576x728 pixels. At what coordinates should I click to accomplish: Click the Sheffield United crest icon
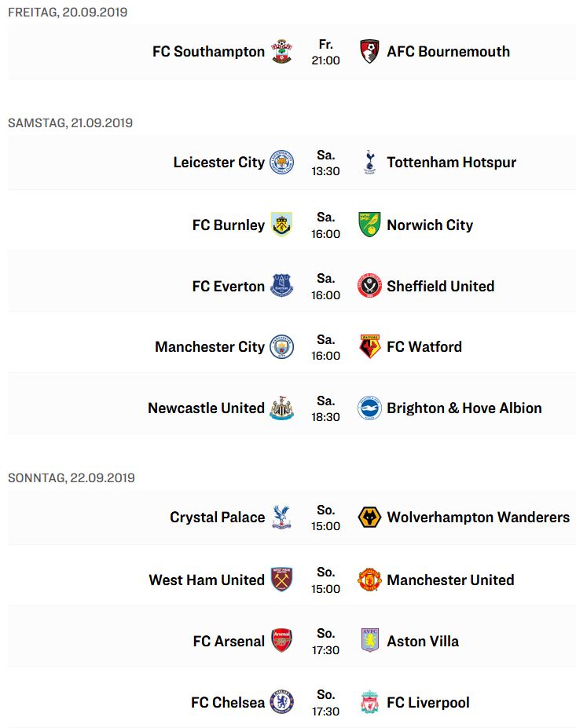pos(370,286)
